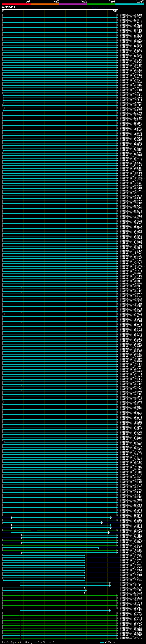Select hit label UniRef100_B9II71
Image resolution: width=146 pixels, height=644 pixels.
tap(131, 301)
